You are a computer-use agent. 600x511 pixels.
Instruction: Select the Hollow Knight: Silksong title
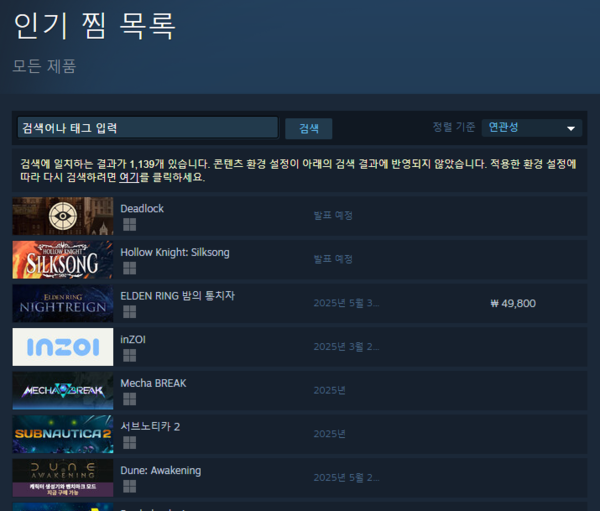pos(175,252)
